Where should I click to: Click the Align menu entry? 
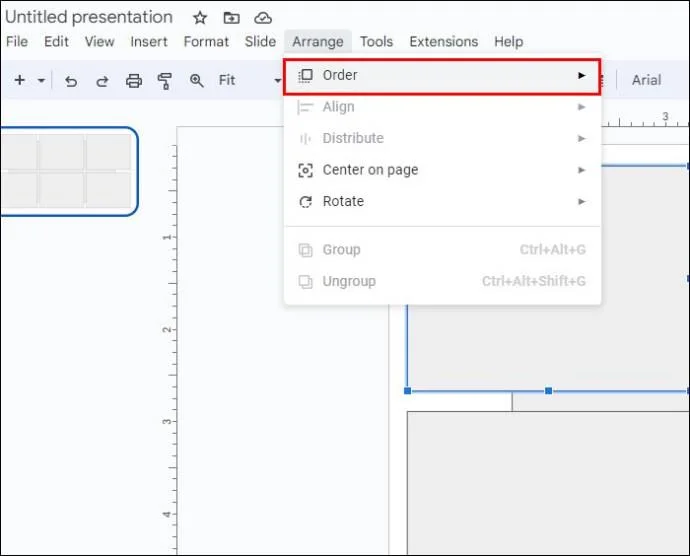coord(442,107)
